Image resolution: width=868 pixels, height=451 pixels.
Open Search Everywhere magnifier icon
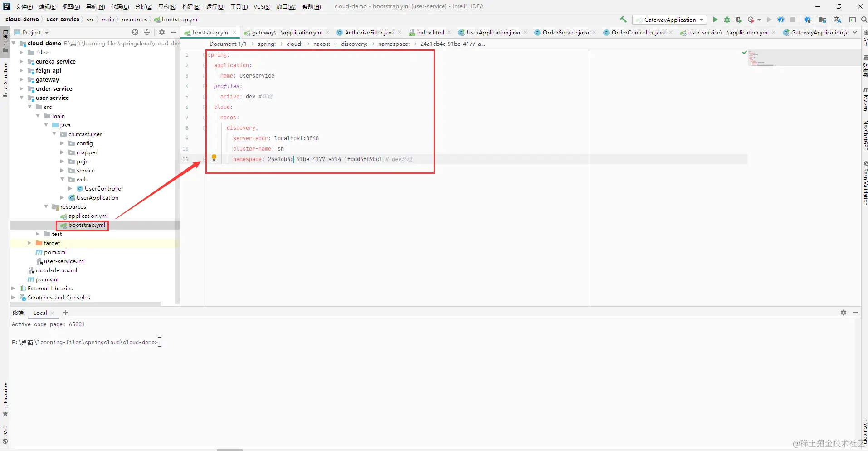pos(864,20)
